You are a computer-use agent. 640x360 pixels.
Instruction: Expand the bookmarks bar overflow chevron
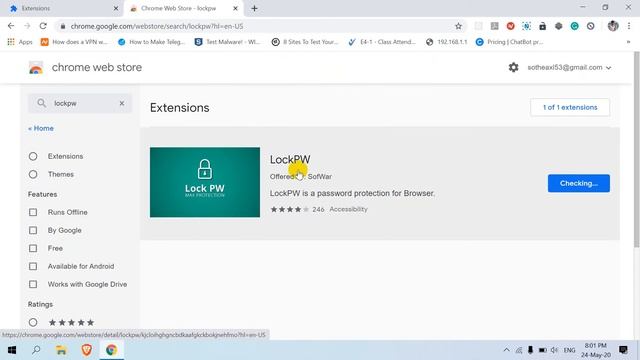tap(628, 42)
